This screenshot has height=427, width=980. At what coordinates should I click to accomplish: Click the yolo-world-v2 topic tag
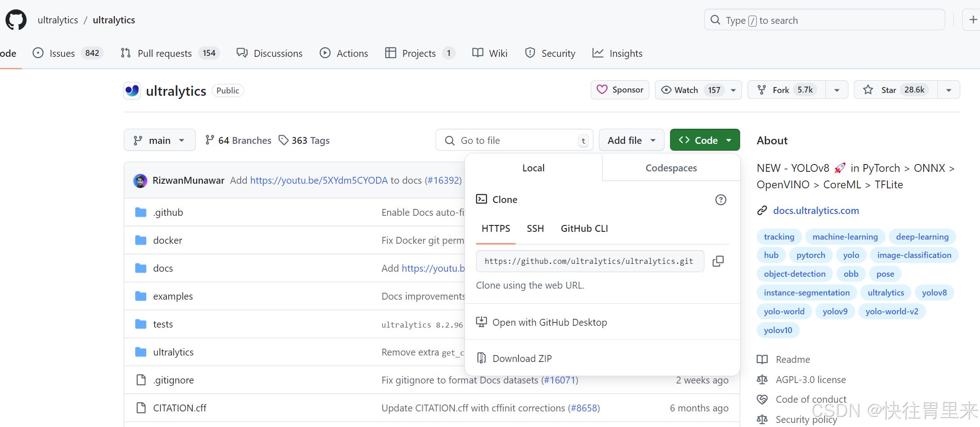click(x=892, y=312)
